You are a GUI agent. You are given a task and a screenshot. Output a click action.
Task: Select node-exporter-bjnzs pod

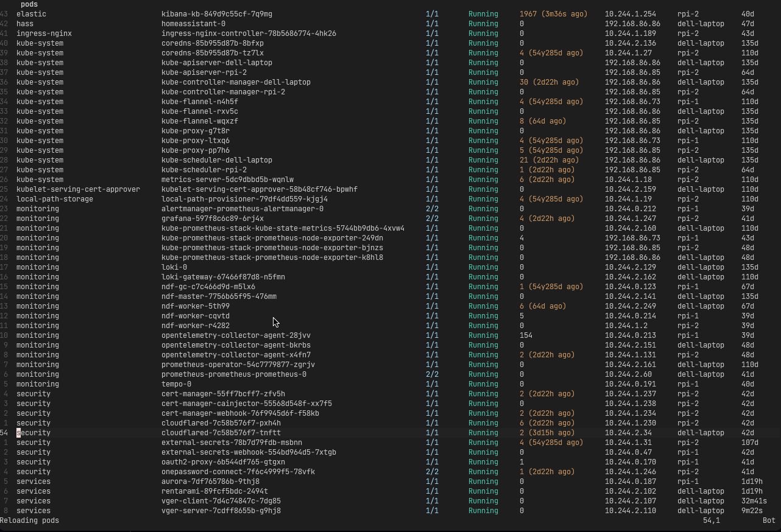click(x=272, y=248)
